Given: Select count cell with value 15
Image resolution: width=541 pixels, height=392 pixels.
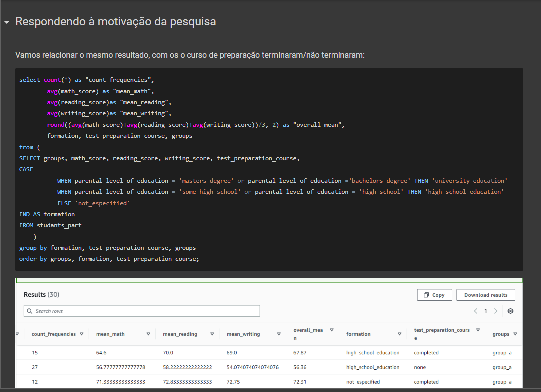Looking at the screenshot, I should [x=35, y=352].
